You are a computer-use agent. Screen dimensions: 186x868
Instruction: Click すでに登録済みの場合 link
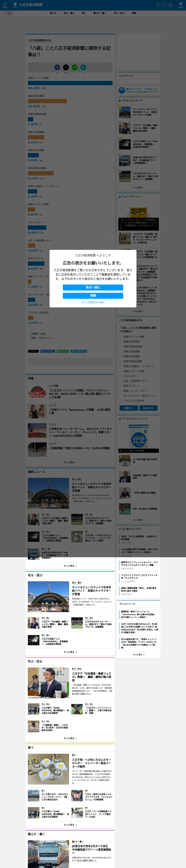coord(93,302)
